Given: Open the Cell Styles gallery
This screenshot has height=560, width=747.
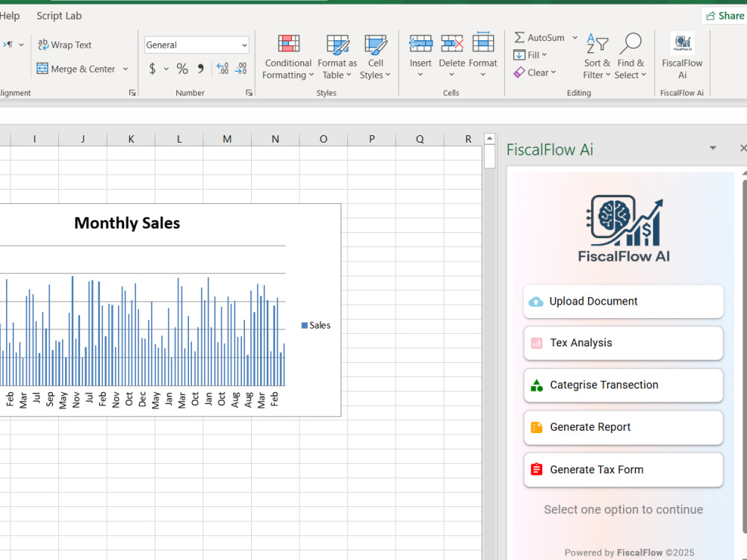Looking at the screenshot, I should point(376,57).
